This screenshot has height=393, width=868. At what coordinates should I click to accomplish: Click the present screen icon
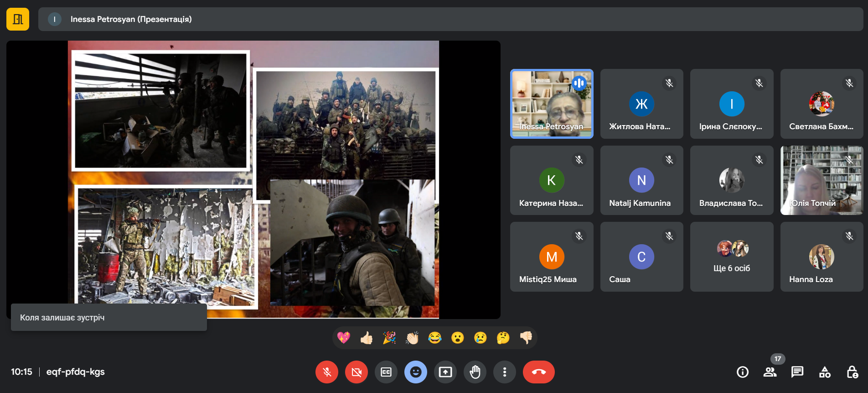pos(445,372)
